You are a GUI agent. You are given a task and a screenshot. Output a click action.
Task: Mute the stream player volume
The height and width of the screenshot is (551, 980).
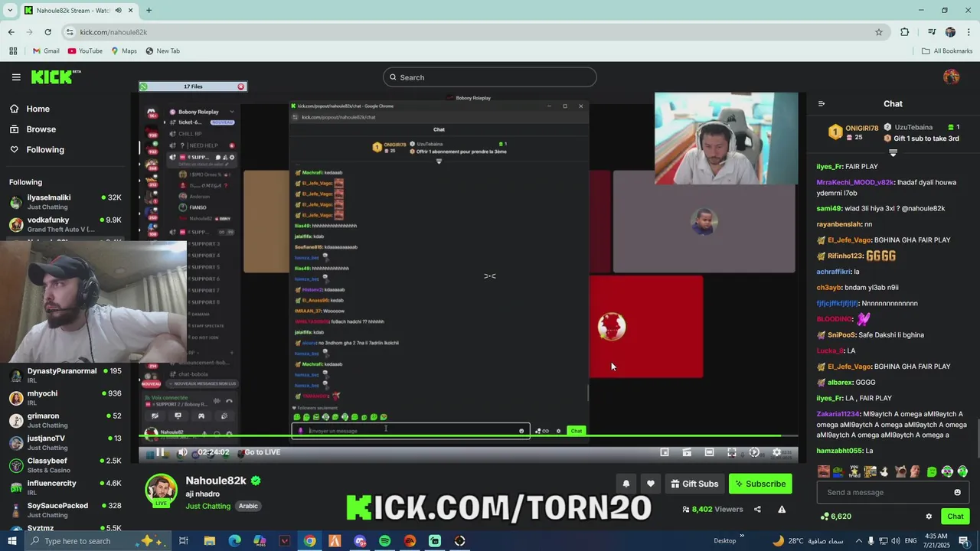point(182,452)
